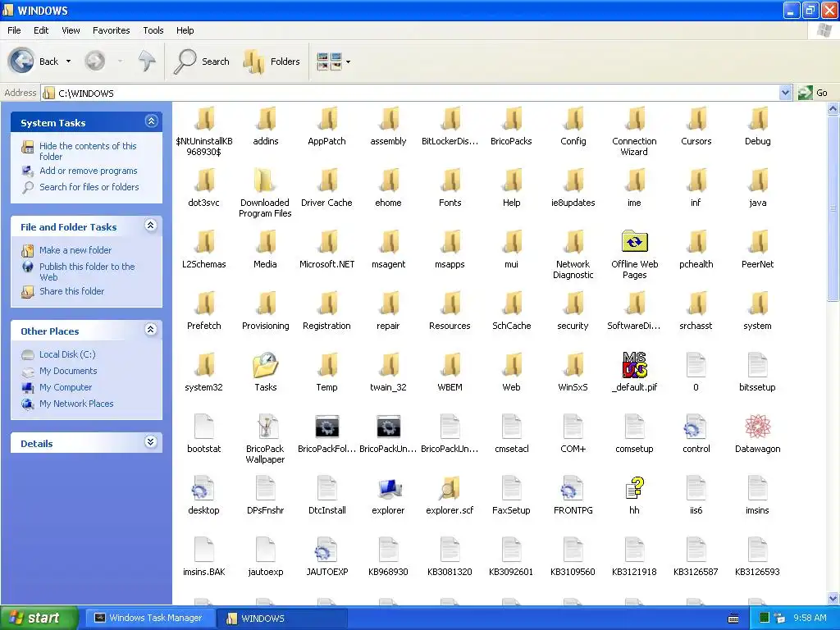Select the explorer application icon
This screenshot has width=840, height=630.
388,489
